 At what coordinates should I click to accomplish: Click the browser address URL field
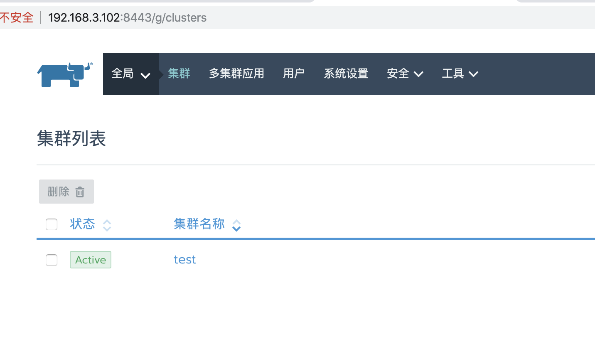[x=127, y=17]
